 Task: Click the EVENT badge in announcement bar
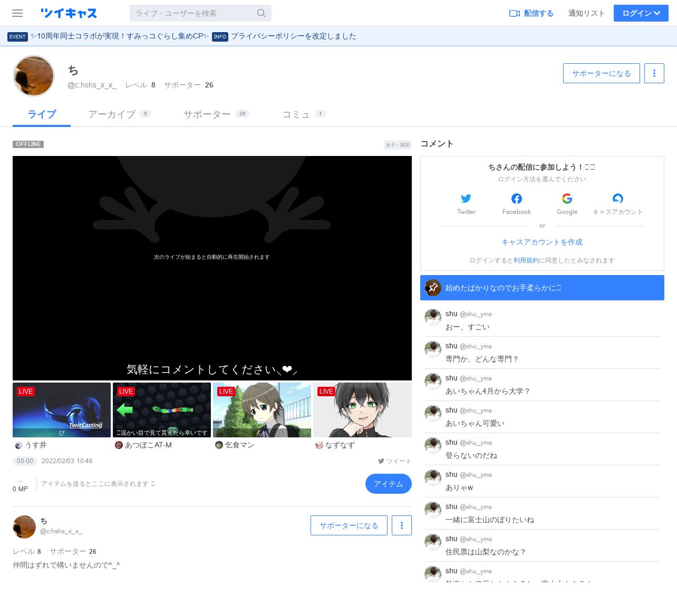[x=17, y=36]
